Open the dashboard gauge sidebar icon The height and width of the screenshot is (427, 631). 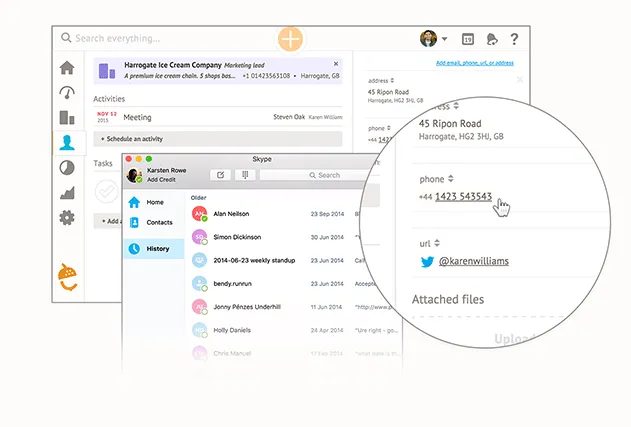point(67,93)
